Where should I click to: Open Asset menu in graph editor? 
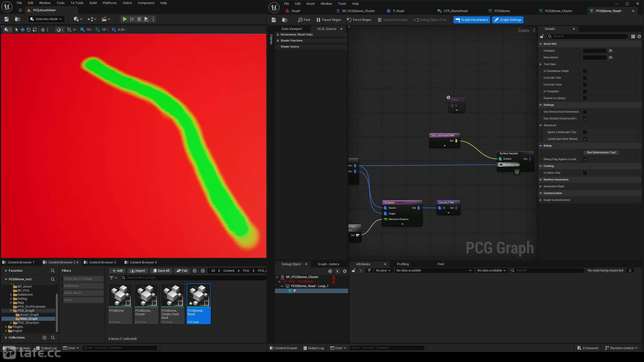(x=310, y=4)
